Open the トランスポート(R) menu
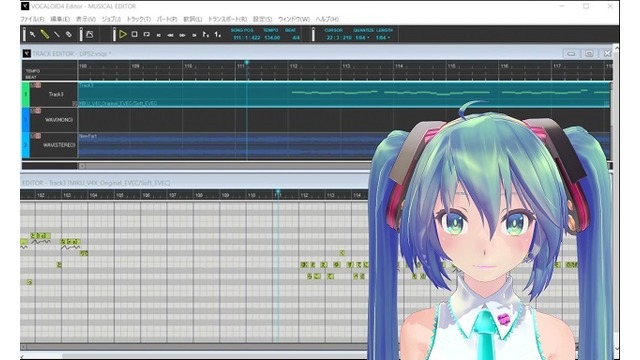Viewport: 640px width, 360px height. (x=227, y=19)
